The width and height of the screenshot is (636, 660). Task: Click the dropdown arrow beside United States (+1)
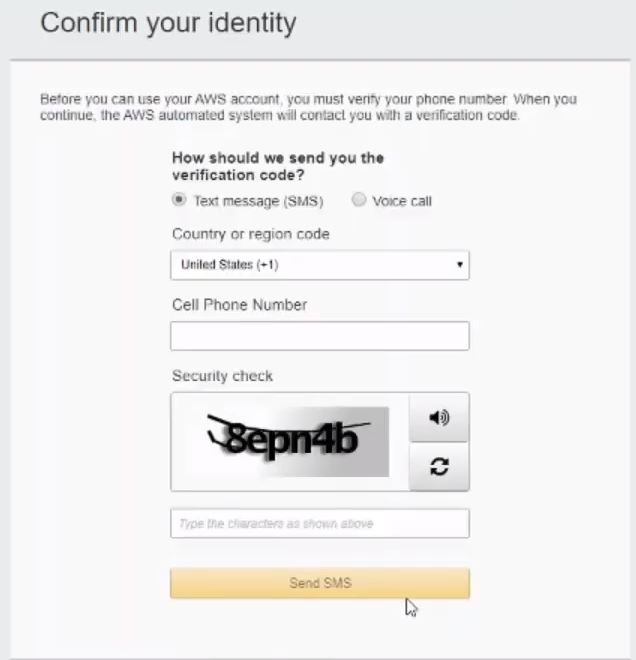pos(459,265)
